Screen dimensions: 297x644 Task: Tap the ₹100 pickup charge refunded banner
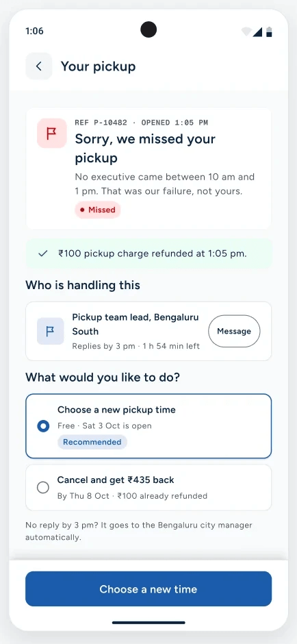click(x=148, y=253)
